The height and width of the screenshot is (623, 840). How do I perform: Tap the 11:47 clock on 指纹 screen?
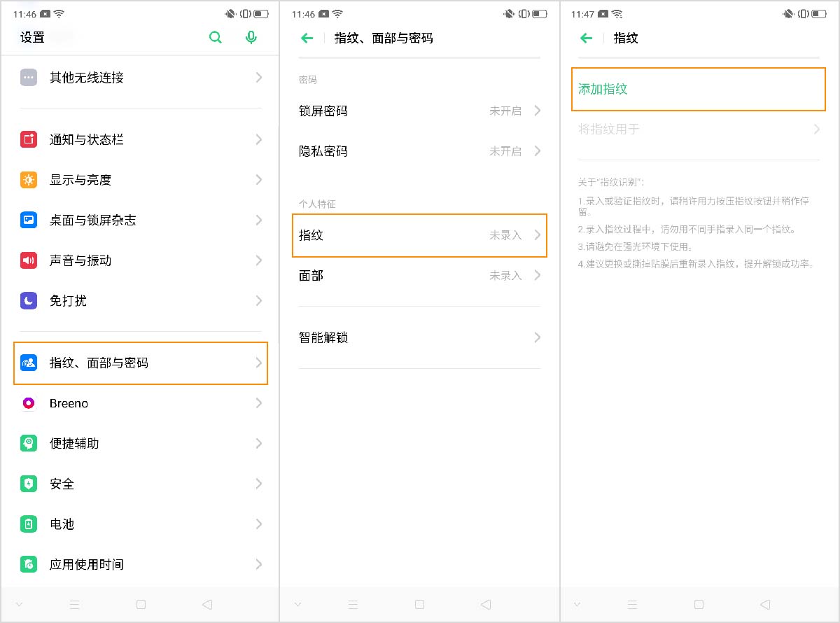(582, 14)
